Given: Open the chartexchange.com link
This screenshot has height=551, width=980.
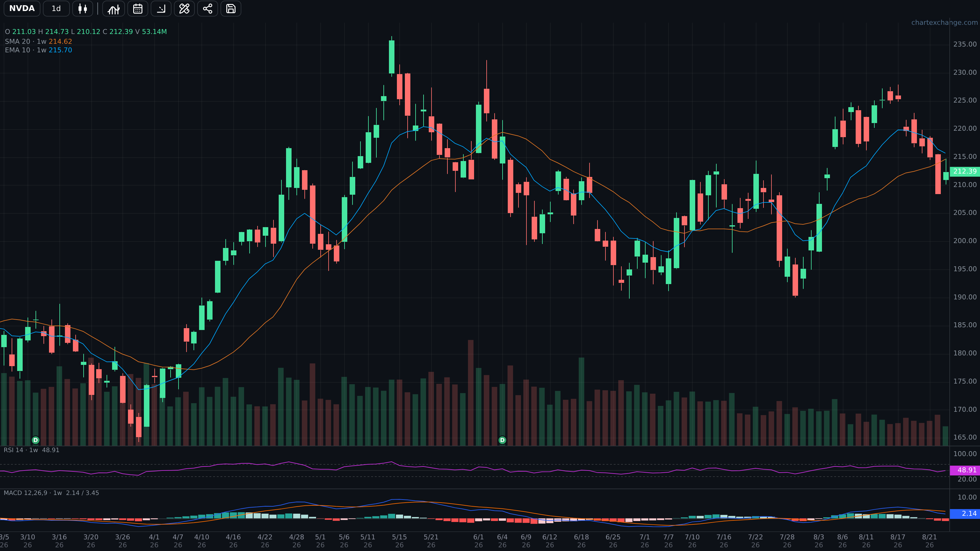Looking at the screenshot, I should [x=944, y=22].
